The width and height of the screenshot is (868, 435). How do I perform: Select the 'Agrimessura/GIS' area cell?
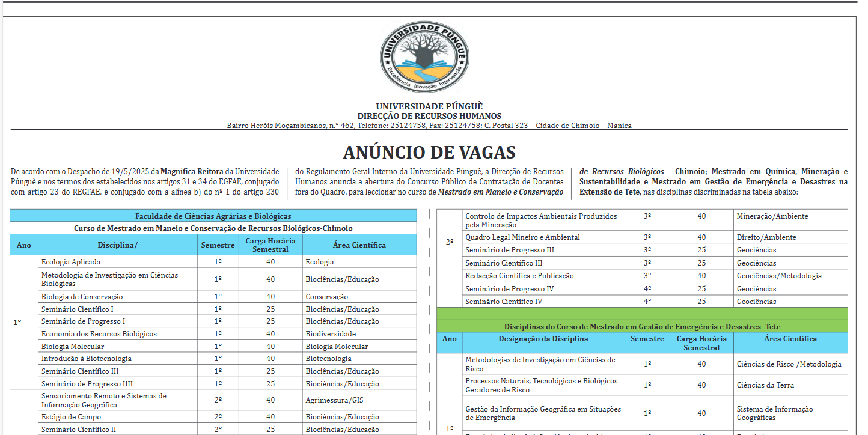[359, 400]
